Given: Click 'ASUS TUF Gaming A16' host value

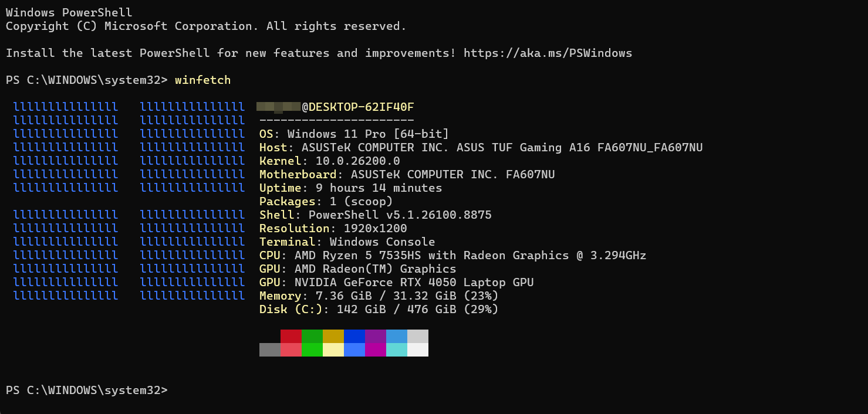Looking at the screenshot, I should pos(524,148).
